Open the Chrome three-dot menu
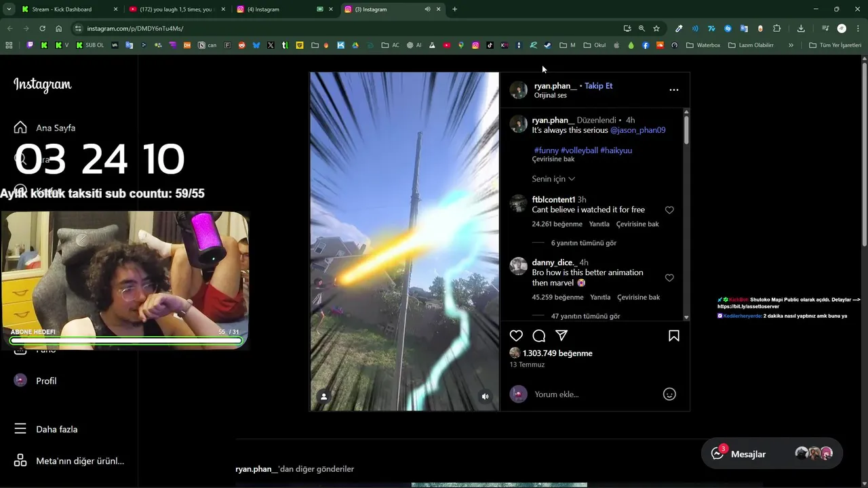 coord(857,28)
